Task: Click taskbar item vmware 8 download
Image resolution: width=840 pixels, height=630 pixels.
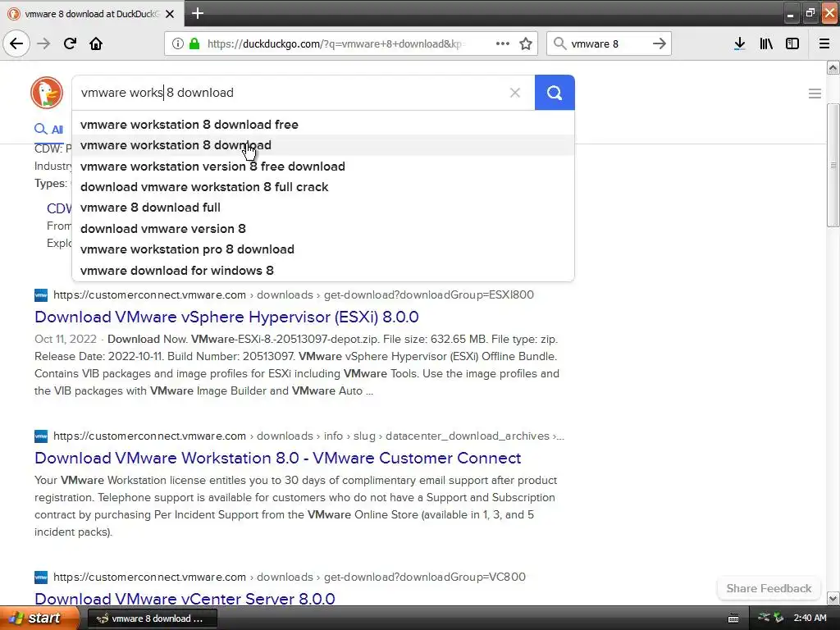Action: [152, 619]
